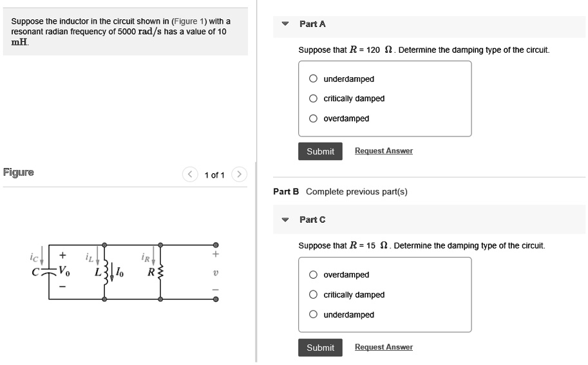Image resolution: width=588 pixels, height=365 pixels.
Task: Submit the Part C answer
Action: point(320,348)
